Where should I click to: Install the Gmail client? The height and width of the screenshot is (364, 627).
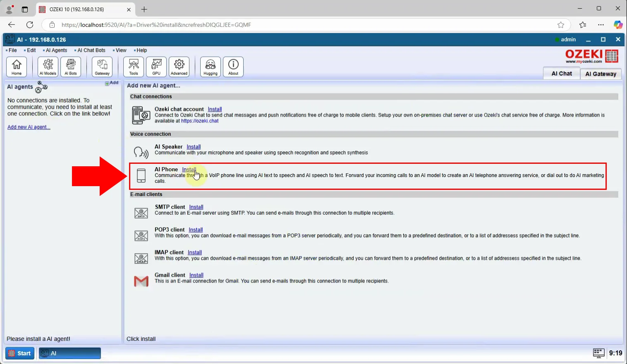(x=196, y=275)
